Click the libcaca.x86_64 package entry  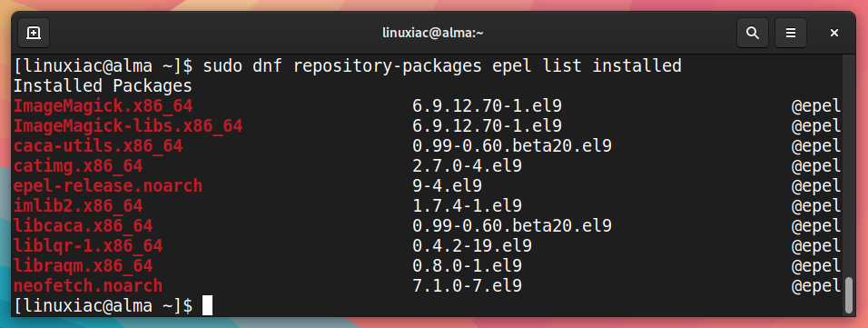(83, 225)
